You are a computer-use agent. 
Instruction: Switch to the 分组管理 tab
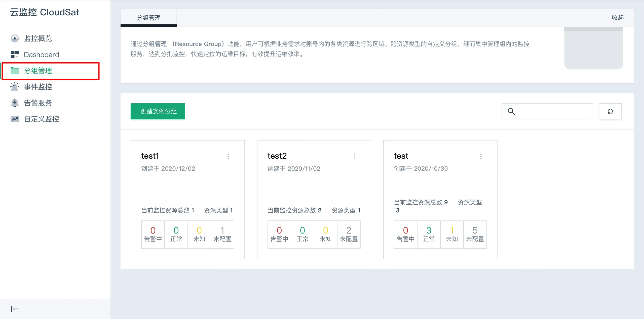point(148,18)
